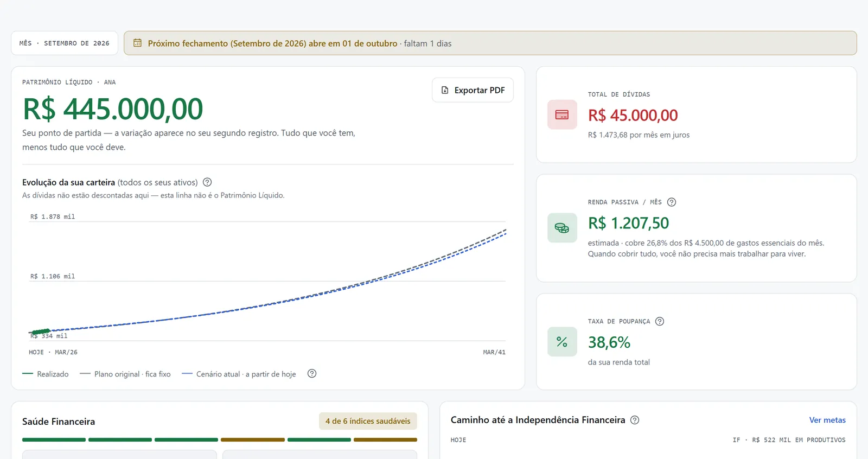The image size is (868, 459).
Task: Click the percent icon in Taxa de Poupança card
Action: tap(562, 342)
